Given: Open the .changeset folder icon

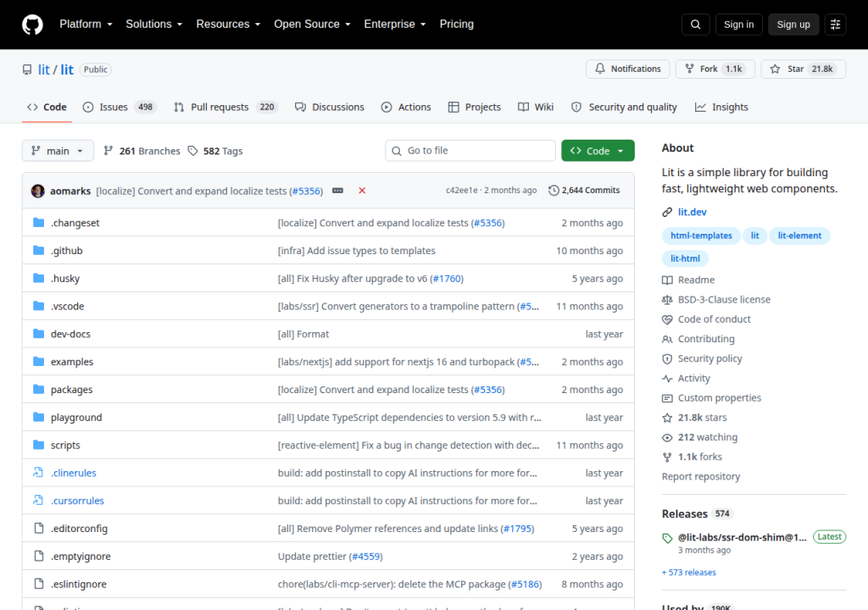Looking at the screenshot, I should tap(38, 223).
